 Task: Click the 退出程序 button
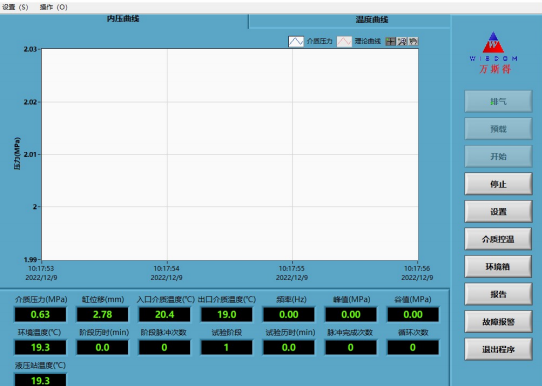pyautogui.click(x=498, y=349)
